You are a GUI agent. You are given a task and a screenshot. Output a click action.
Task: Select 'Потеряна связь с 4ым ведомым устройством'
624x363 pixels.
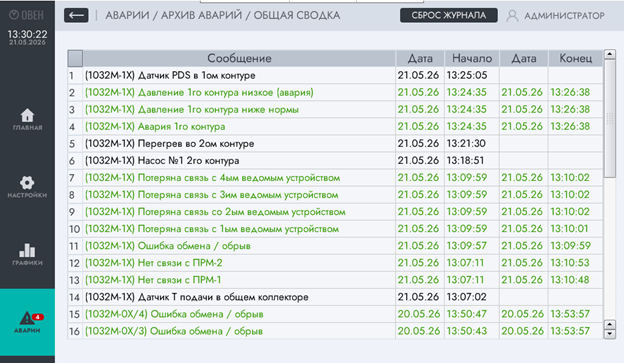click(335, 178)
